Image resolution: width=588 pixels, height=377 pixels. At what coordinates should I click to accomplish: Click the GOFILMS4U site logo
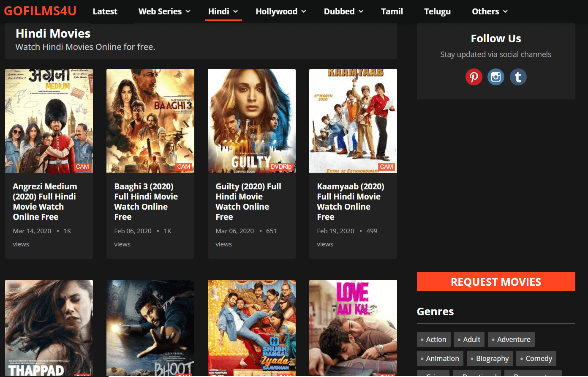(x=40, y=11)
